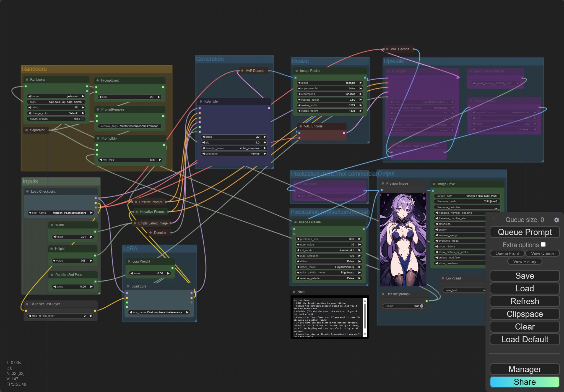Collapse the Load Checkpoint node dot
The image size is (564, 392).
27,191
